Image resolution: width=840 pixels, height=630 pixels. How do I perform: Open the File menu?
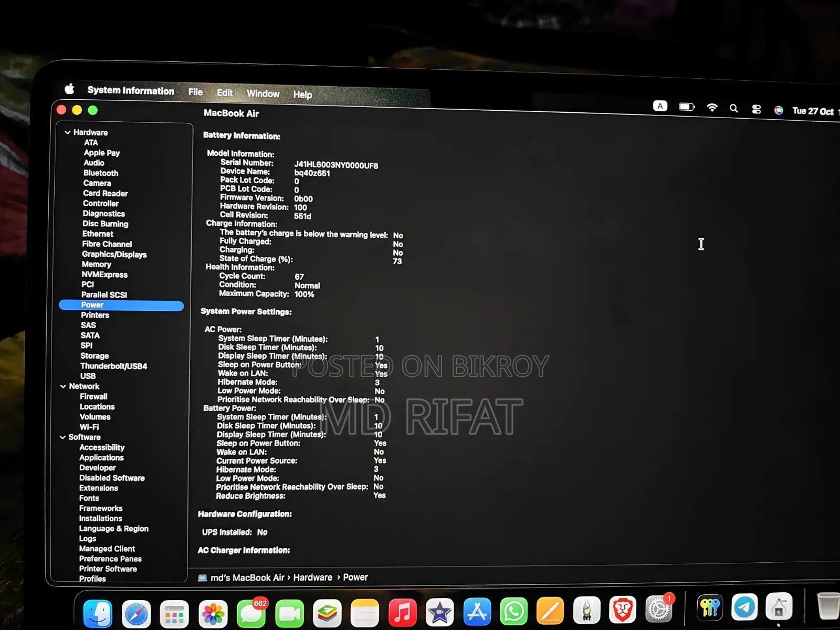pyautogui.click(x=195, y=92)
